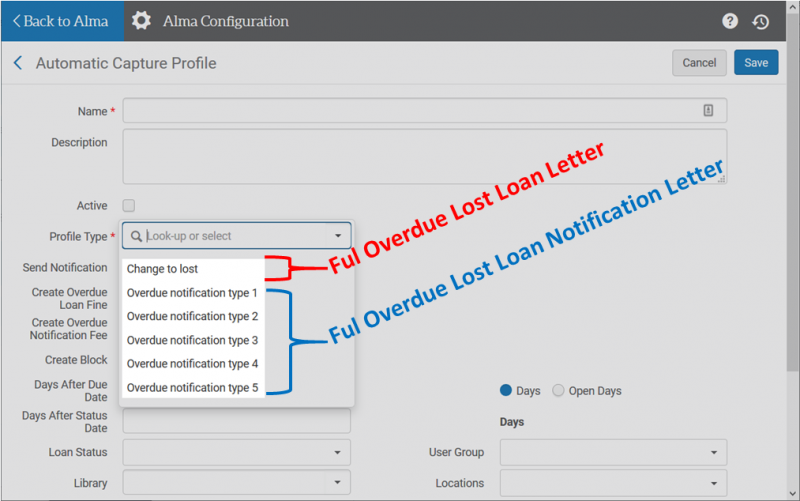
Task: Click the Alma Configuration title text
Action: (226, 21)
